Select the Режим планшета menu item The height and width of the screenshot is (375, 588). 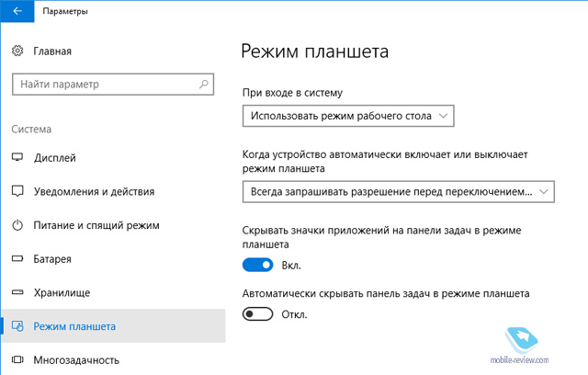112,326
